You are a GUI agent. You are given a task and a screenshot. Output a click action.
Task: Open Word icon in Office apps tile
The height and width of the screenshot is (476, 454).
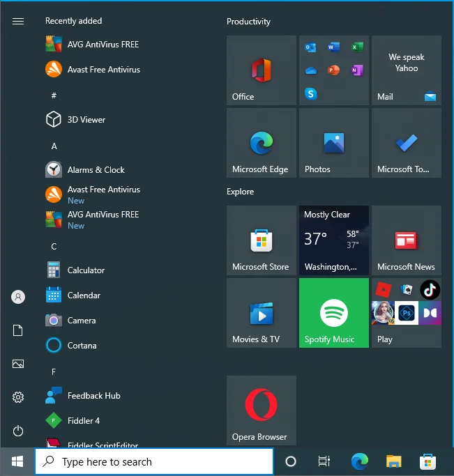coord(333,47)
